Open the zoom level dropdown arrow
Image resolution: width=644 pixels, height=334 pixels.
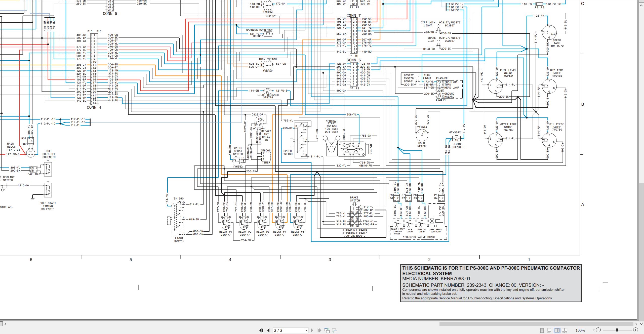point(594,330)
